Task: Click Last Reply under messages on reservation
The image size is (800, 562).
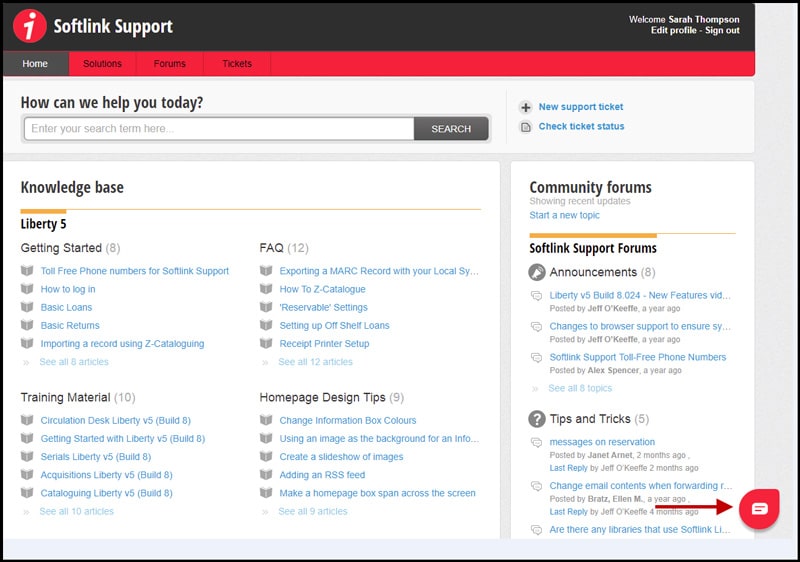Action: click(x=568, y=468)
